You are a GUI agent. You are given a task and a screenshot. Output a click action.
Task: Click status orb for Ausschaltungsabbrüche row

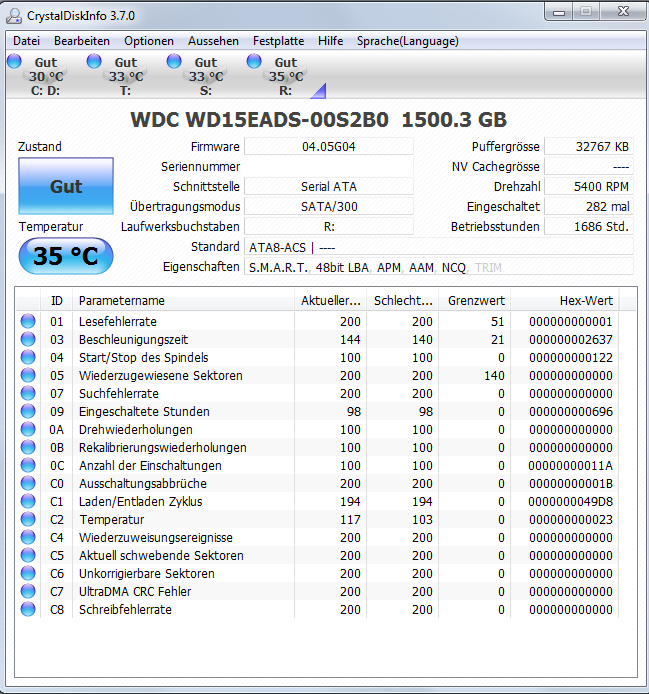(28, 483)
